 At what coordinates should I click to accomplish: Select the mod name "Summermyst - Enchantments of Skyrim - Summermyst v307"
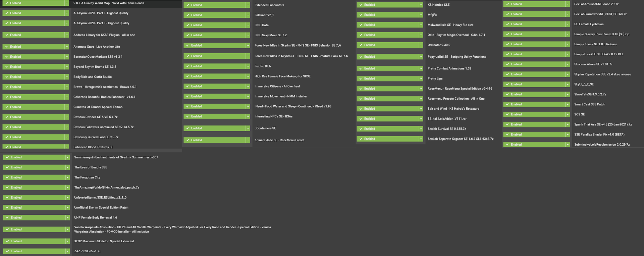tap(116, 157)
